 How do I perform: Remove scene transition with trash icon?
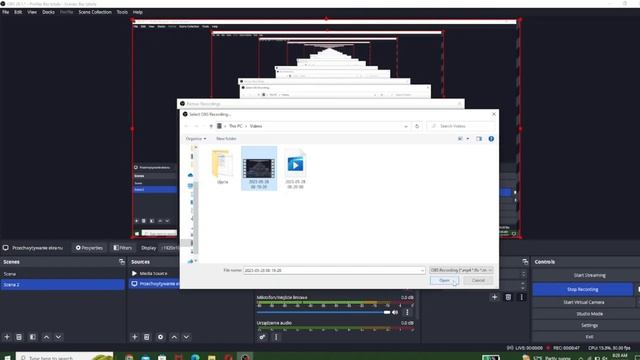508,297
